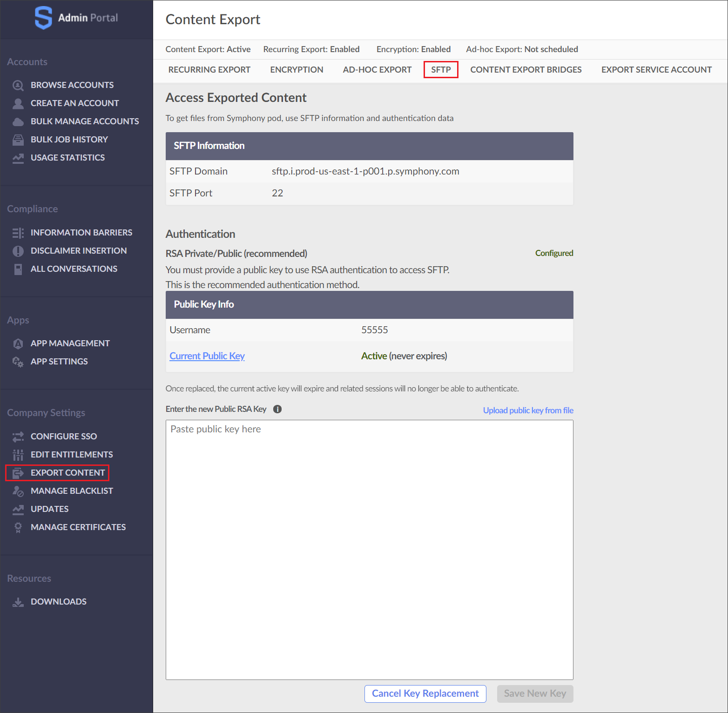Open Browse Accounts in sidebar

click(x=72, y=85)
